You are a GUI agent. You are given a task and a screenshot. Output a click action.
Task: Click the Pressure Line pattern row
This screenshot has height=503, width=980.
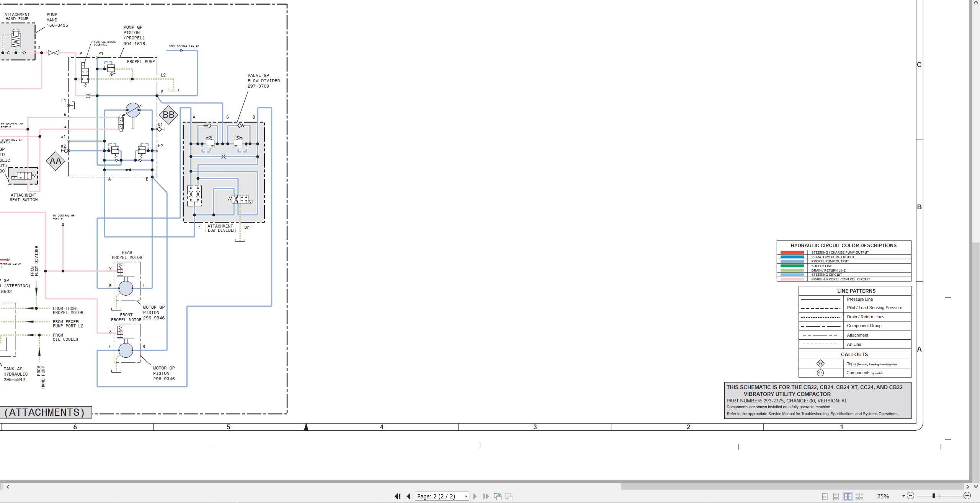[x=855, y=300]
